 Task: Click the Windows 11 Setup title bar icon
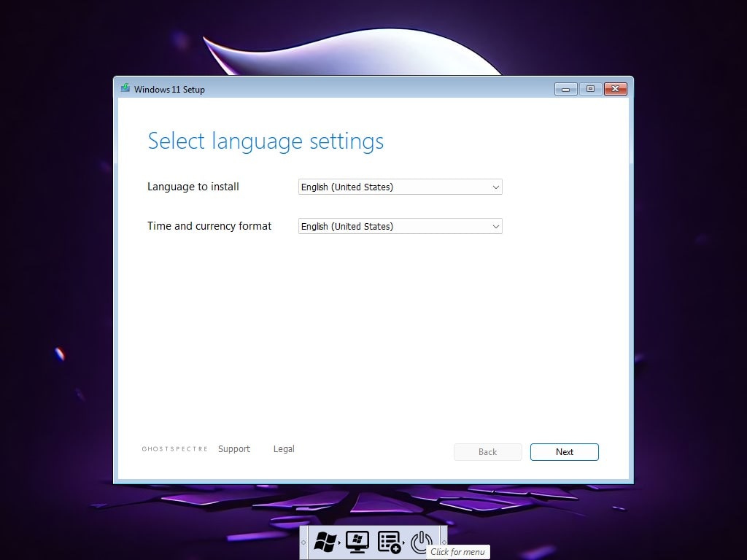tap(125, 88)
